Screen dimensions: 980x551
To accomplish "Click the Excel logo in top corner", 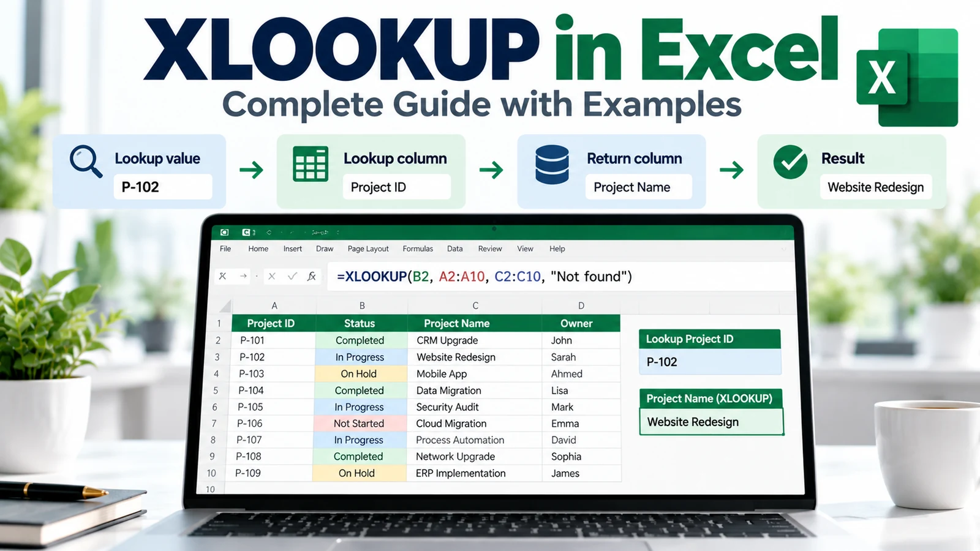I will (x=907, y=78).
